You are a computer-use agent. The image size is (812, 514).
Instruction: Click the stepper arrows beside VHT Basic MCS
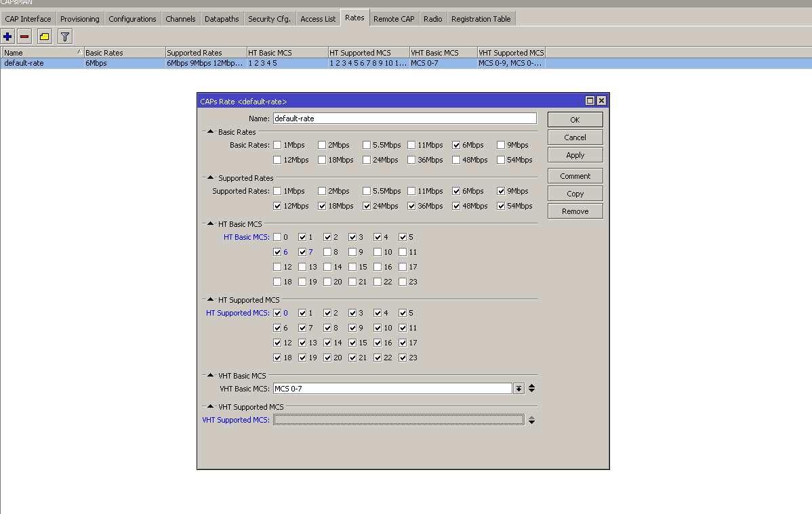(x=531, y=388)
